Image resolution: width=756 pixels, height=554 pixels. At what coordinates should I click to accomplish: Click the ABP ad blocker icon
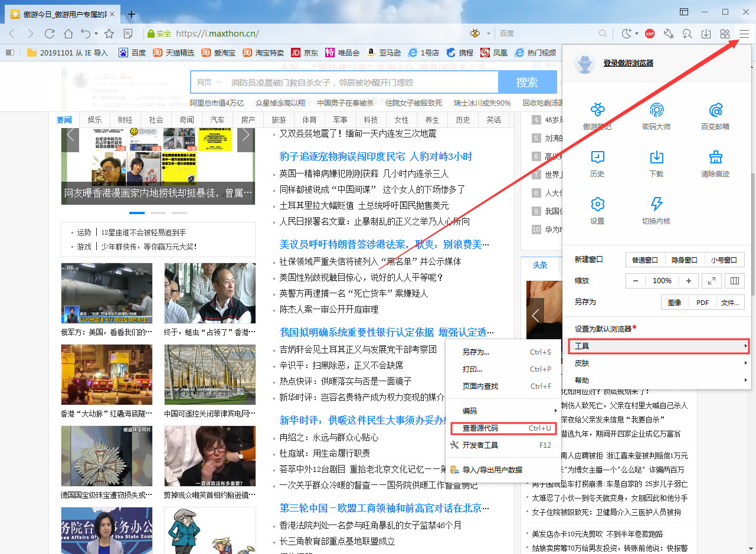tap(650, 34)
